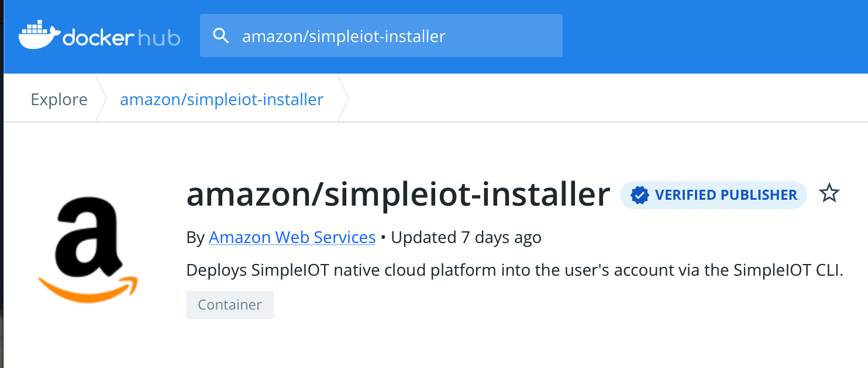Click the VERIFIED PUBLISHER label text

point(726,195)
